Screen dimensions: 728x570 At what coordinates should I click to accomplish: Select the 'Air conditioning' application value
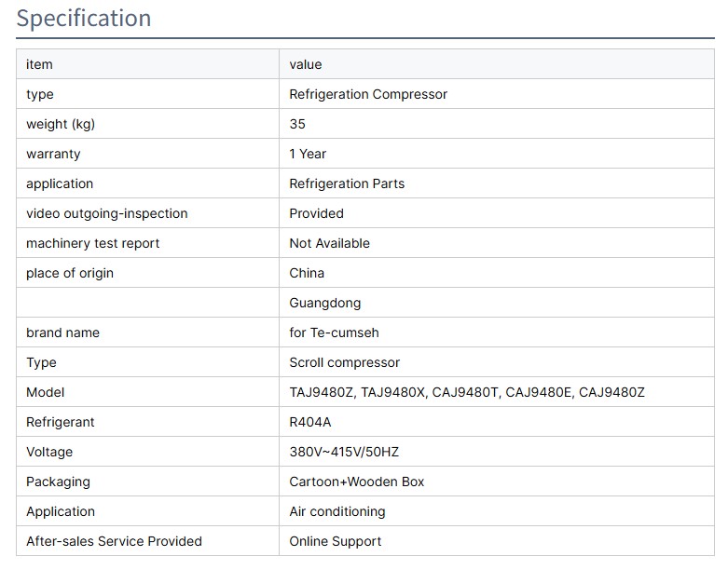tap(337, 511)
